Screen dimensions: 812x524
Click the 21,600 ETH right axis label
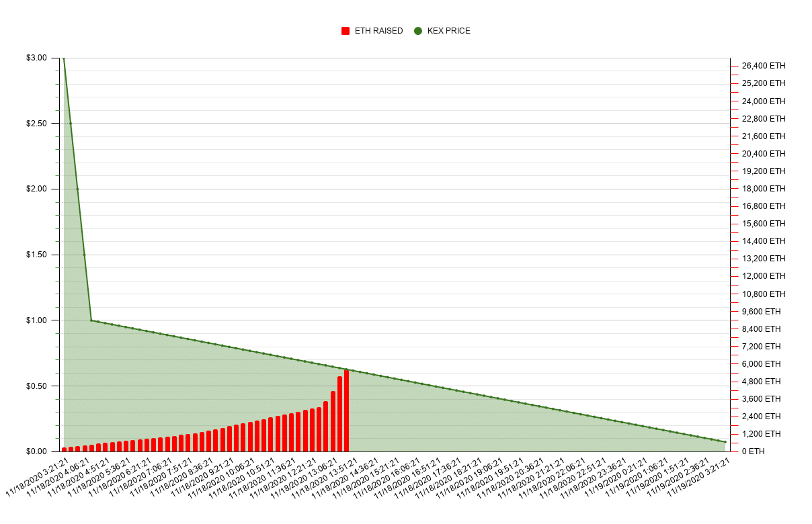pos(764,136)
